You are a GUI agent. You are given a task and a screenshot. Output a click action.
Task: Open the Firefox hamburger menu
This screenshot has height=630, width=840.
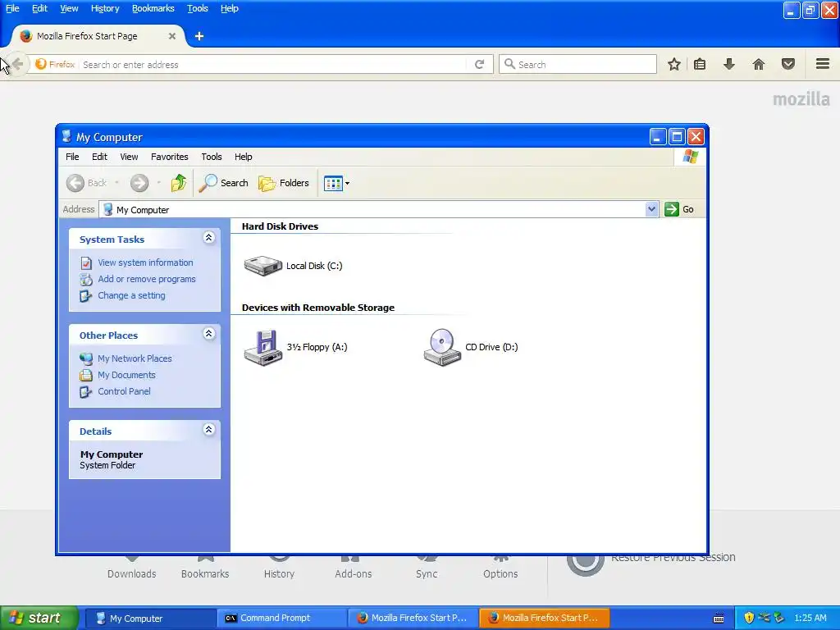823,64
